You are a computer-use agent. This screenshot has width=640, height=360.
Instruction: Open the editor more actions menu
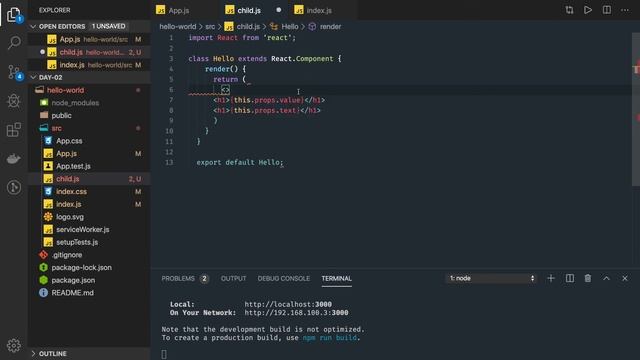(x=625, y=10)
